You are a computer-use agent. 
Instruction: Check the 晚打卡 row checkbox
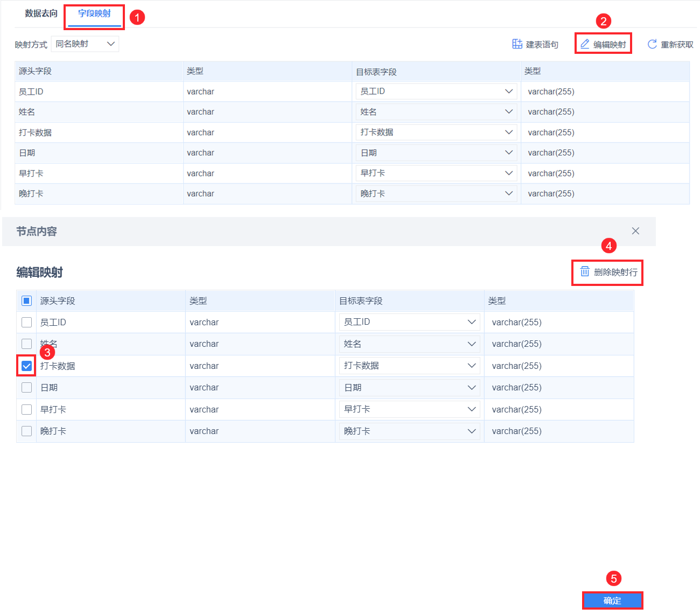(x=26, y=431)
